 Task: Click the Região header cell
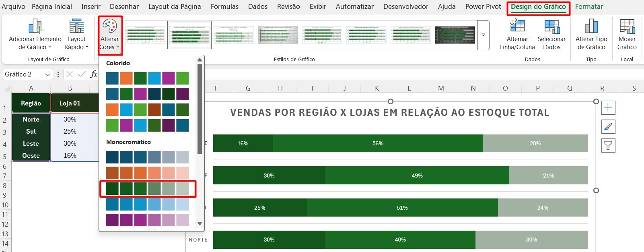click(31, 103)
